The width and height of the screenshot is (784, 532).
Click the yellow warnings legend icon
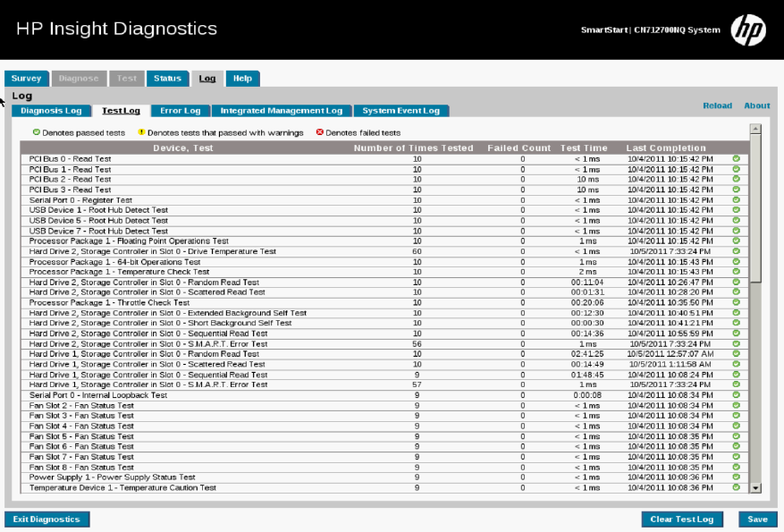(x=140, y=132)
